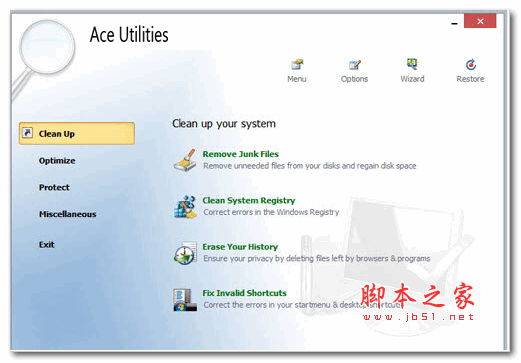Viewport: 521px width, 363px height.
Task: Click the Fix Invalid Shortcuts icon
Action: pos(185,300)
